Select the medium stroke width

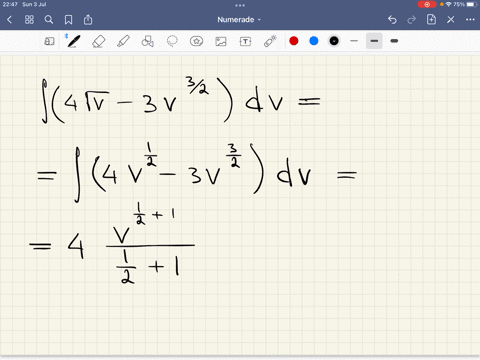[x=374, y=41]
